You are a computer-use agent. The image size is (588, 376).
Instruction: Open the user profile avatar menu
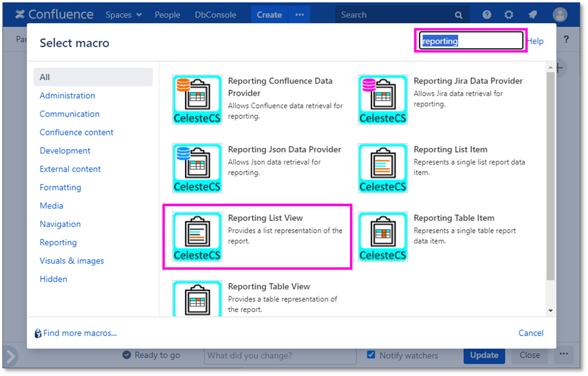pyautogui.click(x=560, y=15)
